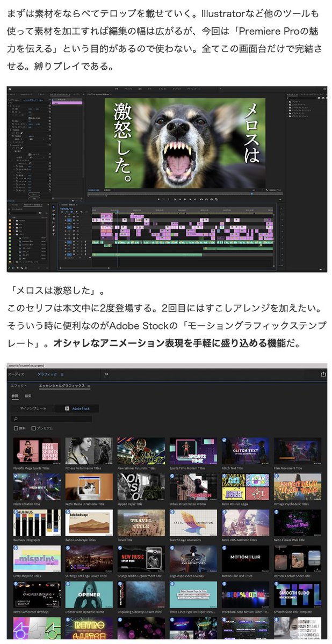Enable the プレミアム (premium) filter checkbox
The width and height of the screenshot is (332, 644).
pyautogui.click(x=34, y=428)
